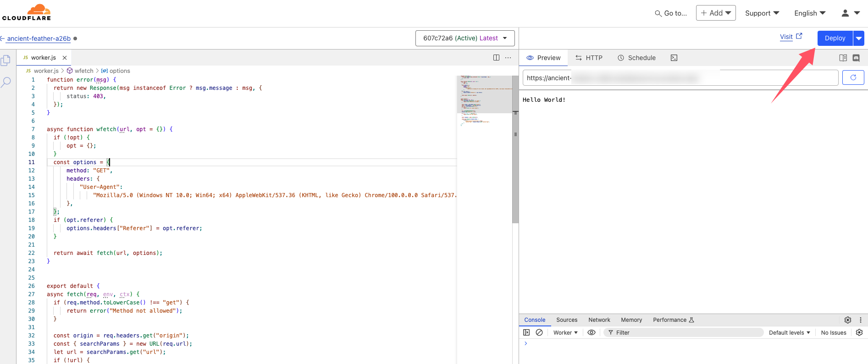Switch to the Network tab in DevTools
This screenshot has height=364, width=868.
coord(599,320)
